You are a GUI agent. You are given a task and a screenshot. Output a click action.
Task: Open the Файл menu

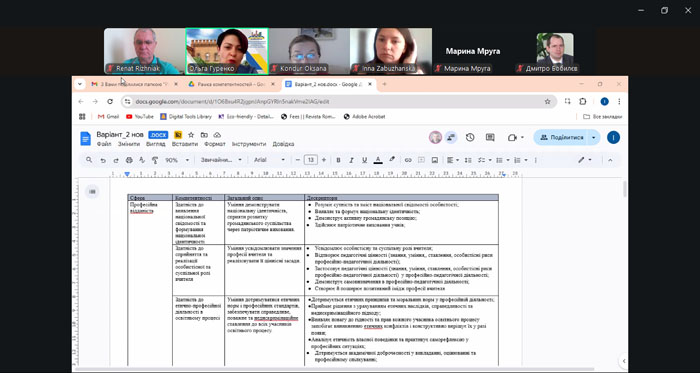(104, 144)
